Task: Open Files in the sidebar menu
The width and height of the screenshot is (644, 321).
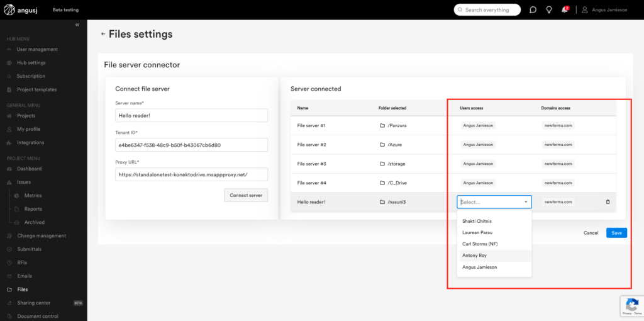Action: [x=22, y=290]
